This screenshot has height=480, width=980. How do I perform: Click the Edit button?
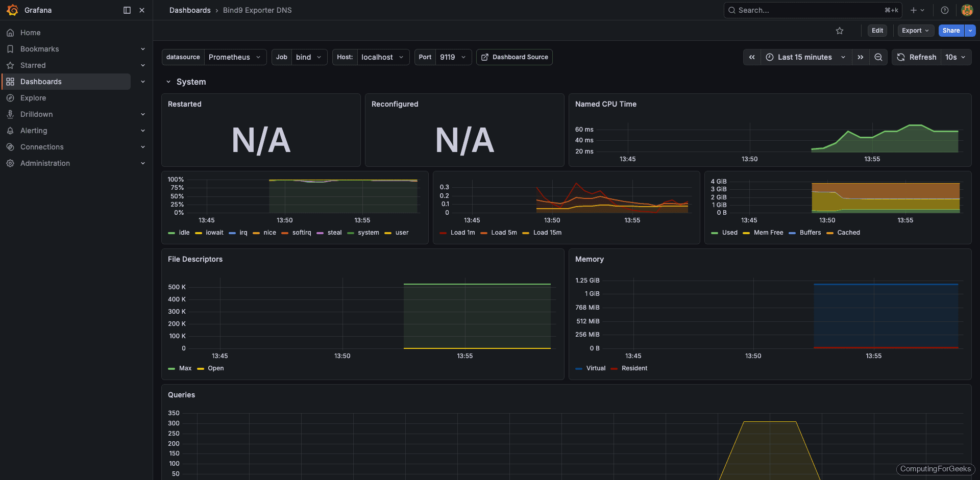tap(877, 31)
